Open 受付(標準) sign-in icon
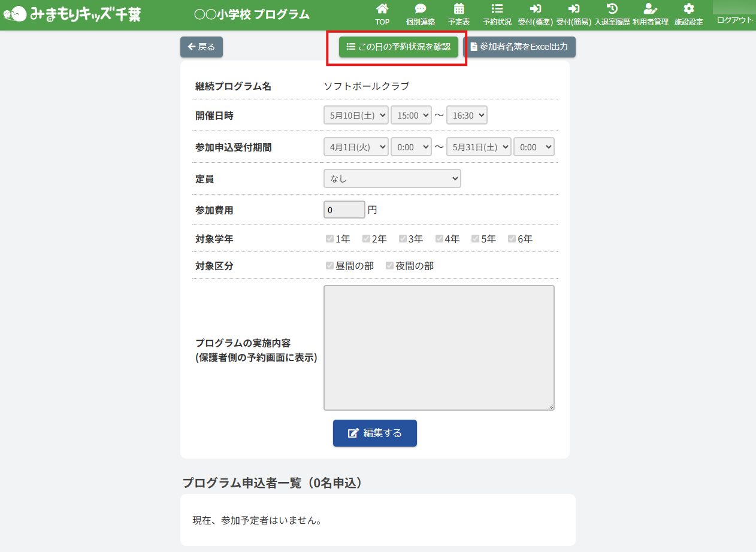 click(x=535, y=9)
